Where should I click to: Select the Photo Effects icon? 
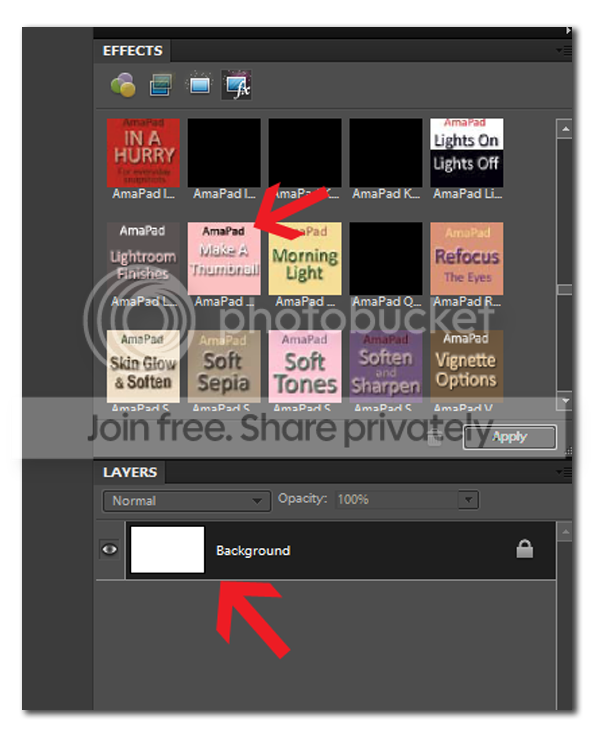coord(200,85)
